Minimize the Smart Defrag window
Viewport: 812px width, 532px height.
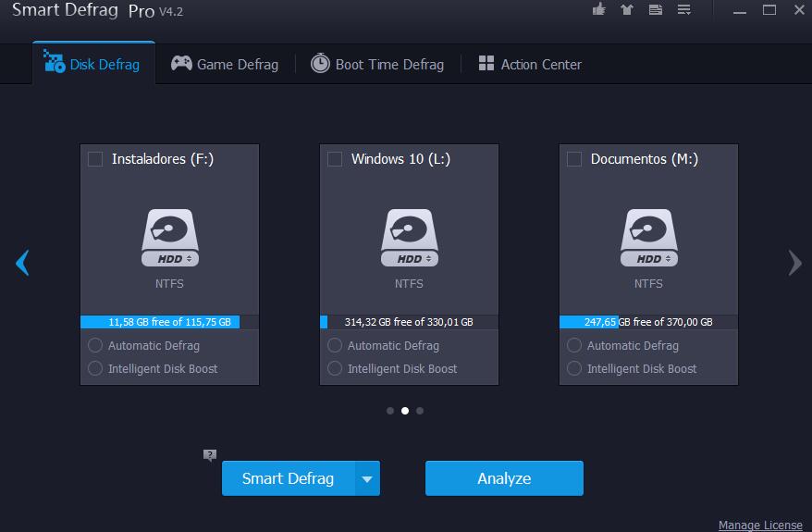[x=740, y=10]
